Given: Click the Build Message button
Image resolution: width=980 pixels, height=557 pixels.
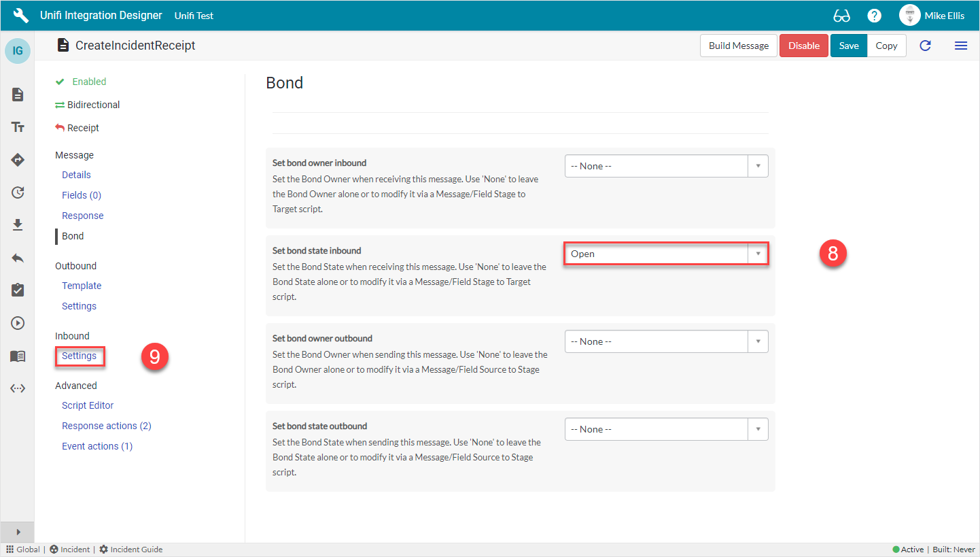Looking at the screenshot, I should point(738,45).
